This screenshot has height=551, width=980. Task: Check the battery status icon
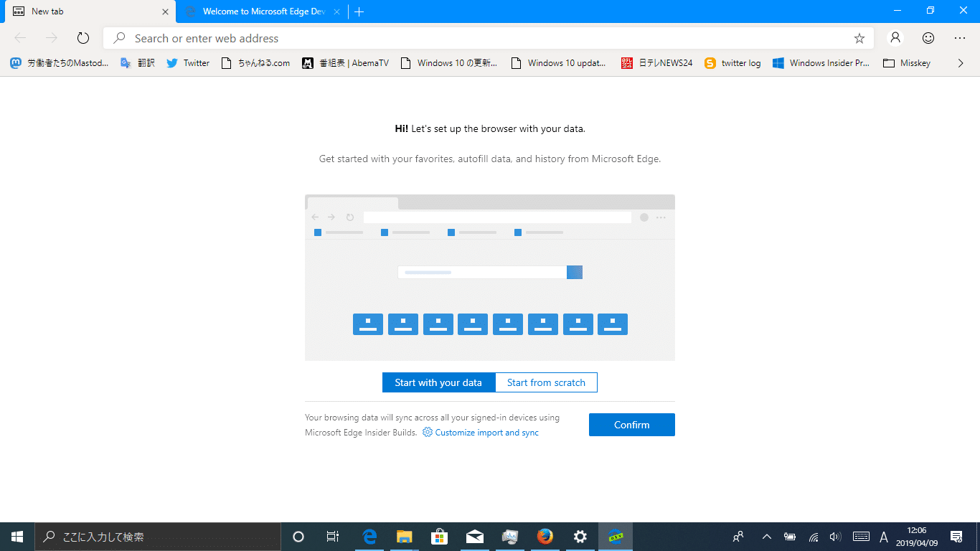point(790,537)
